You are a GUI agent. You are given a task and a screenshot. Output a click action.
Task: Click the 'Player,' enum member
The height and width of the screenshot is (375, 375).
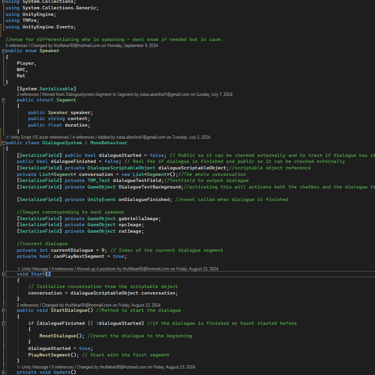coord(26,63)
